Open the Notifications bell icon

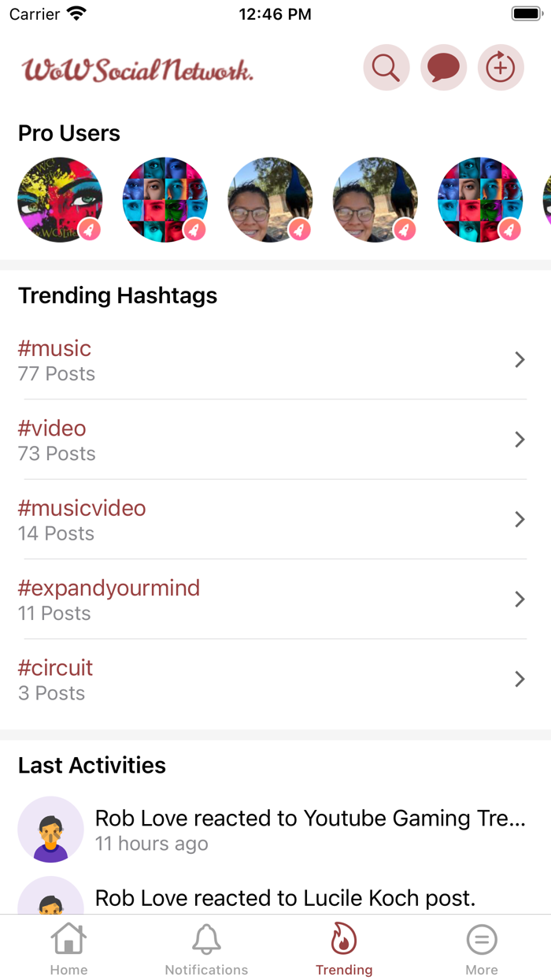[x=206, y=939]
